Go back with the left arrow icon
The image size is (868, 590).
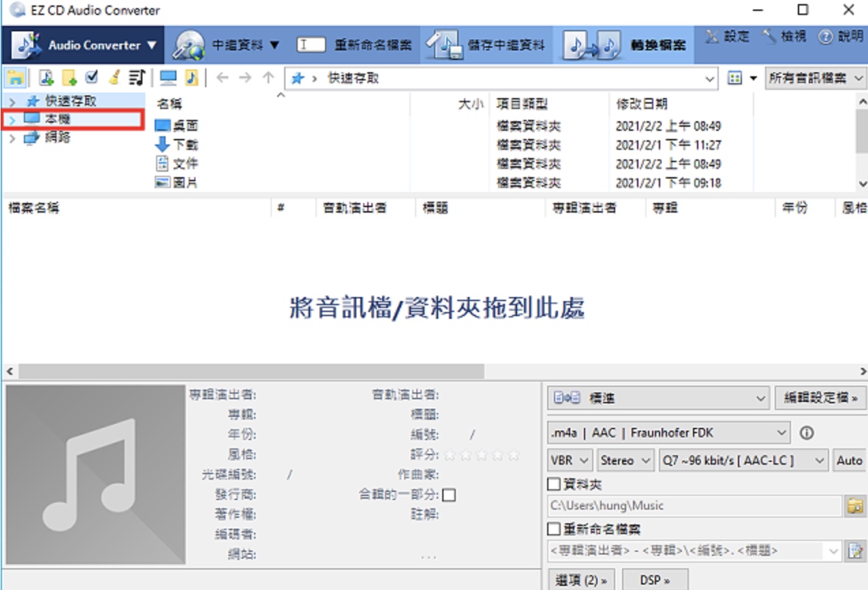pos(222,78)
